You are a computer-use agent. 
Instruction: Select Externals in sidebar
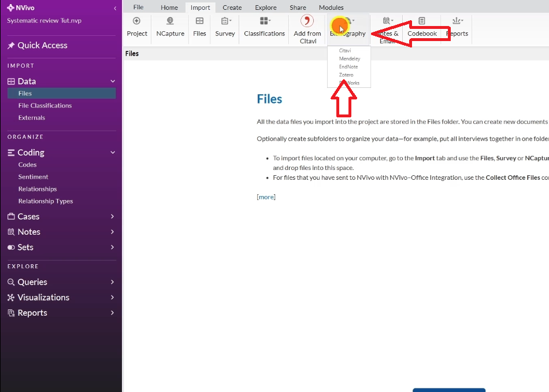tap(32, 118)
